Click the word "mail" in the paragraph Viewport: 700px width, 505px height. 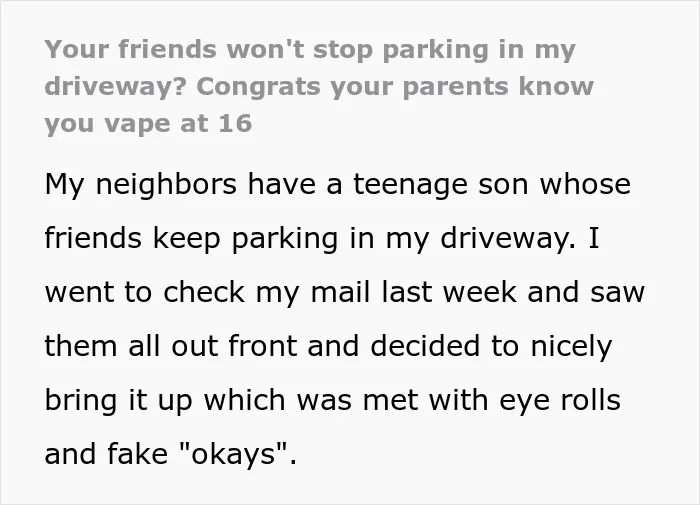point(341,292)
